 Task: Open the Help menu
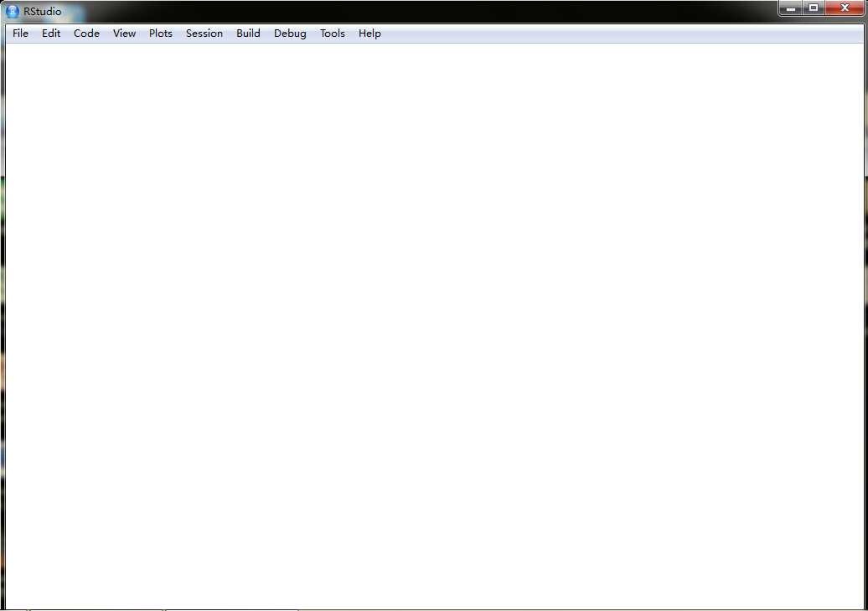click(x=369, y=34)
